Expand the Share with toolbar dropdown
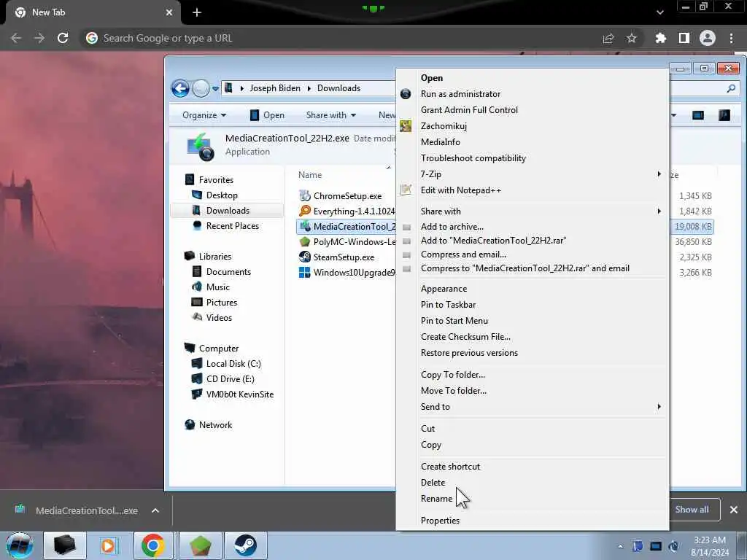The width and height of the screenshot is (747, 560). point(330,115)
